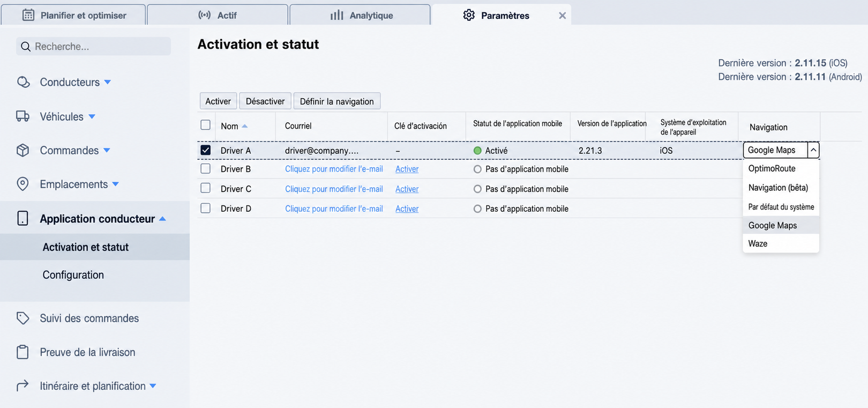Click Activer link for Driver D
The image size is (868, 408).
tap(407, 209)
